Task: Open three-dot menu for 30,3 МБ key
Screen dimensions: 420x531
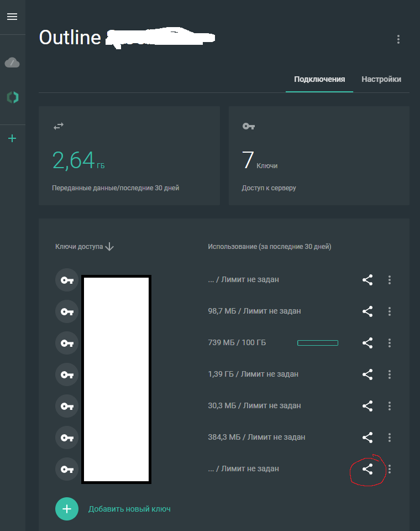Action: [390, 406]
